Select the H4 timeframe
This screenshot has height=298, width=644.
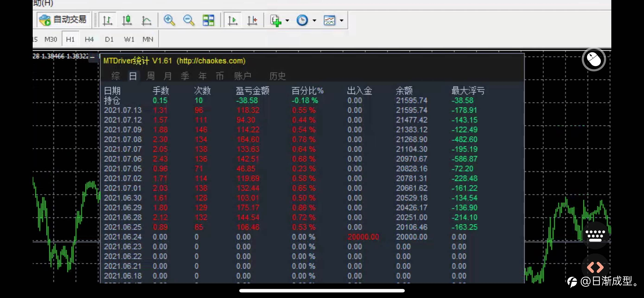(89, 39)
